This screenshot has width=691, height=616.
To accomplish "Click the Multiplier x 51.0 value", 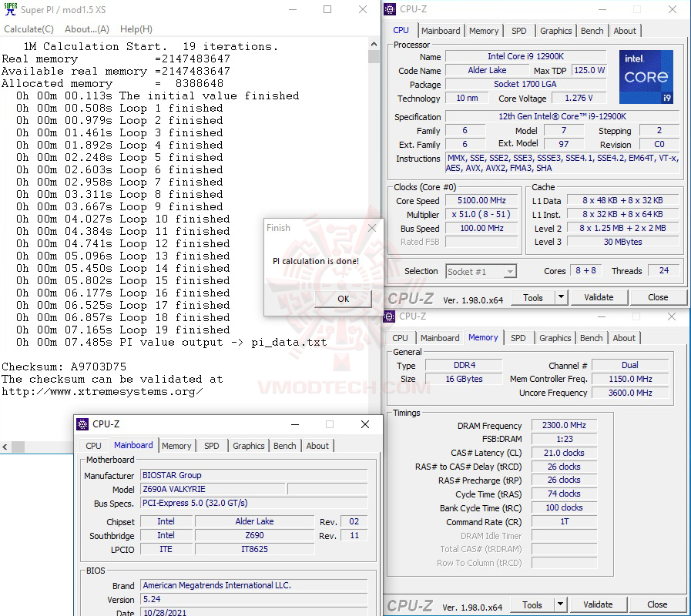I will 481,214.
